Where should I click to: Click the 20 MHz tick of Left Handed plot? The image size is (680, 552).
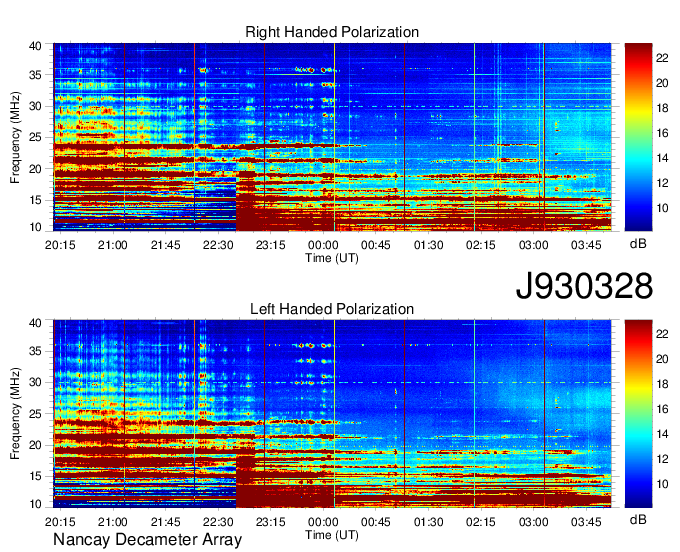tap(35, 445)
